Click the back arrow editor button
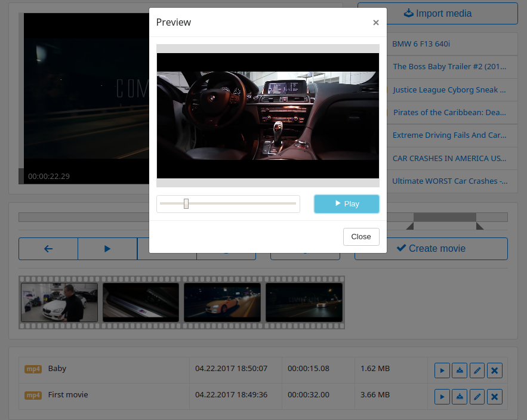 coord(48,249)
